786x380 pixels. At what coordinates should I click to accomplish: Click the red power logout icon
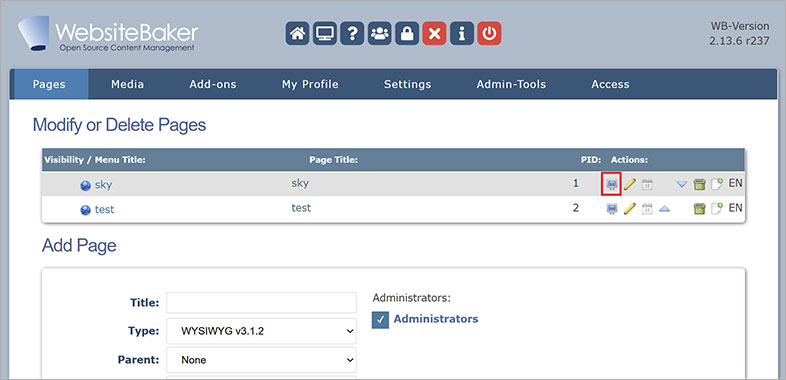pyautogui.click(x=489, y=34)
